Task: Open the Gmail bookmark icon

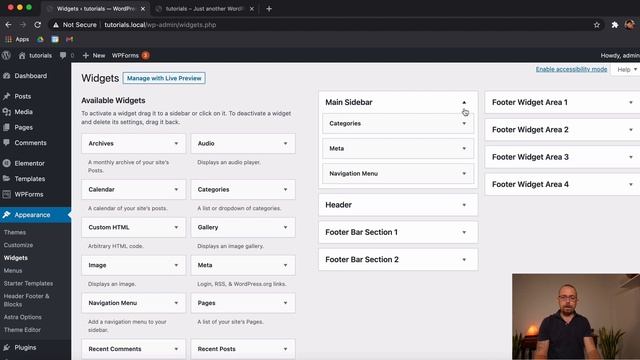Action: tap(70, 39)
